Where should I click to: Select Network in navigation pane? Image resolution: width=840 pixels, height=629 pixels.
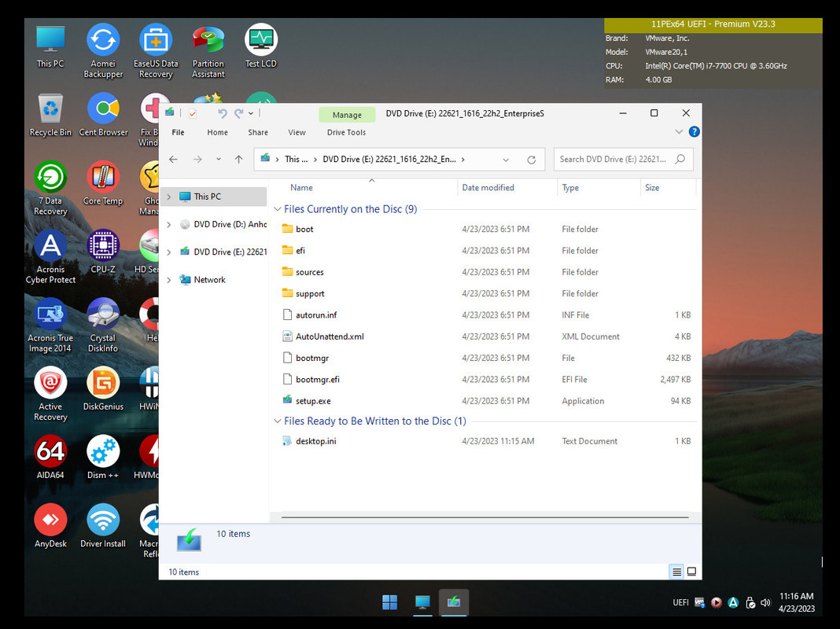209,279
